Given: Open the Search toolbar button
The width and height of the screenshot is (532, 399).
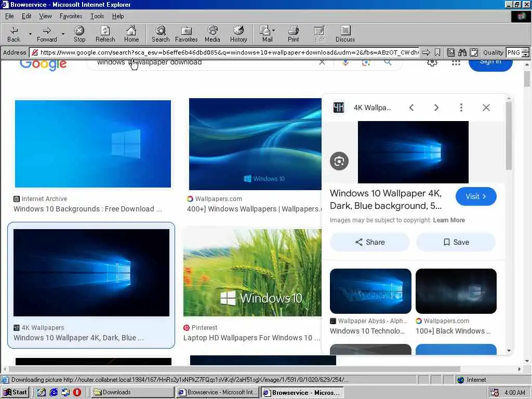Looking at the screenshot, I should coord(161,34).
